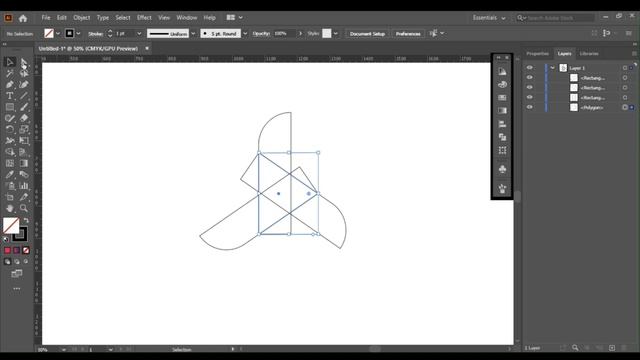The width and height of the screenshot is (640, 360).
Task: Select the Eyedropper tool
Action: click(10, 175)
